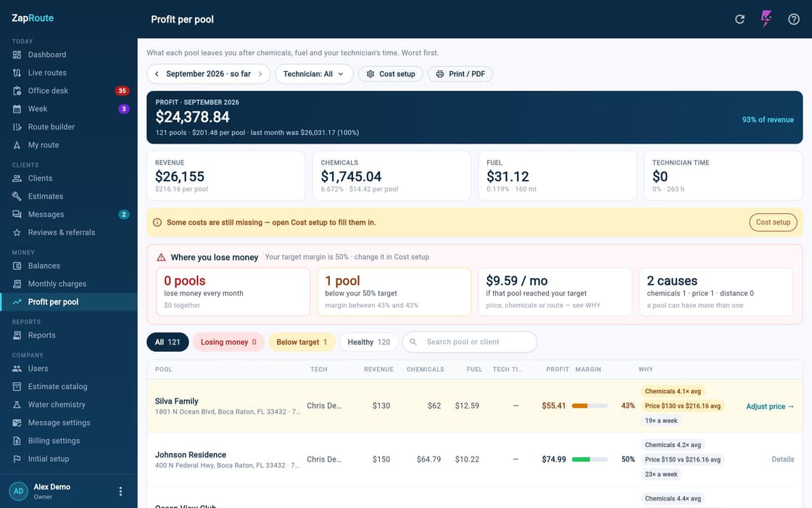Click the Dashboard icon in sidebar
This screenshot has width=812, height=508.
click(17, 54)
